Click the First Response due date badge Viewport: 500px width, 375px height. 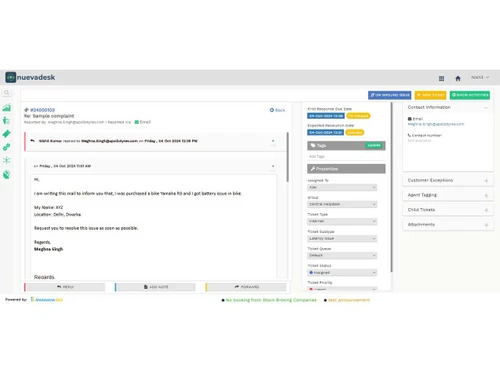point(326,116)
